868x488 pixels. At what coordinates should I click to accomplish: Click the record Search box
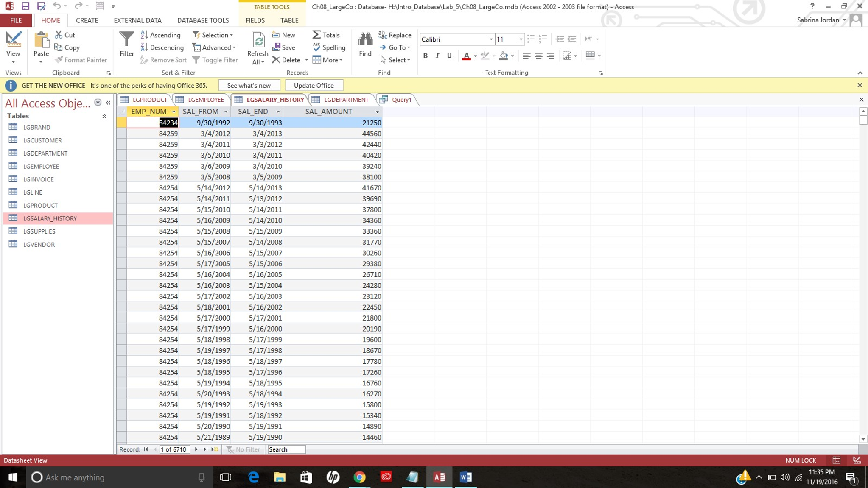tap(286, 449)
